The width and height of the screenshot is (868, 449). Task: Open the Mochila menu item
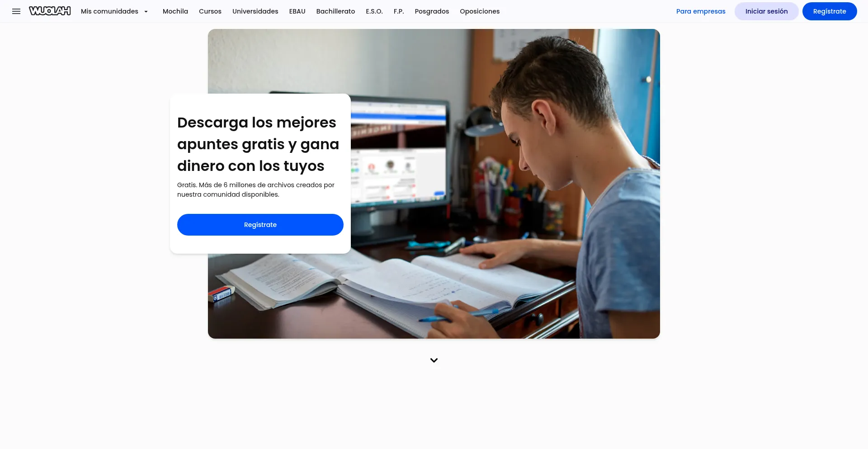pyautogui.click(x=175, y=11)
